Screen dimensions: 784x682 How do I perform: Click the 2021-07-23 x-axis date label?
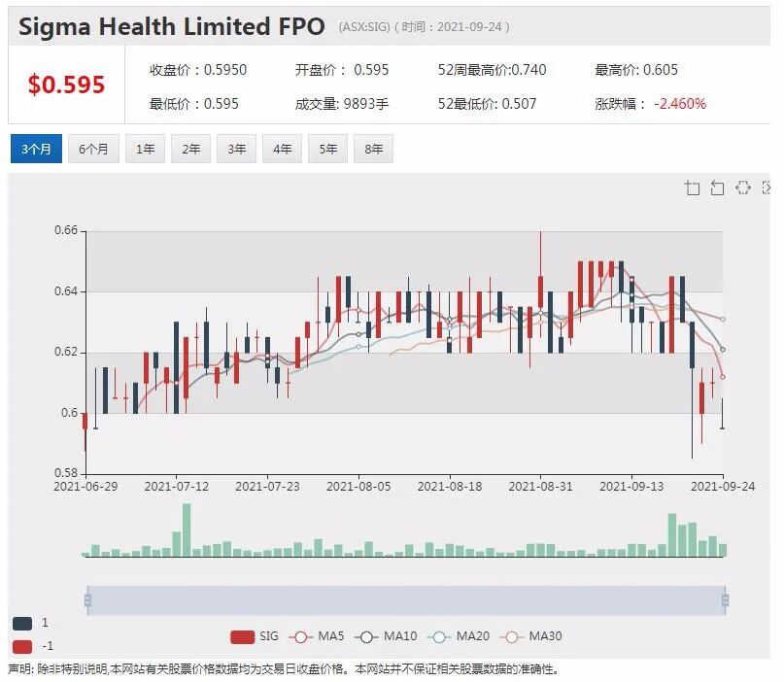click(x=267, y=487)
